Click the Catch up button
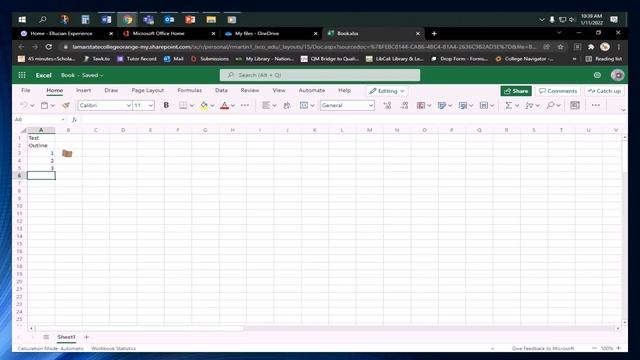 [x=604, y=91]
